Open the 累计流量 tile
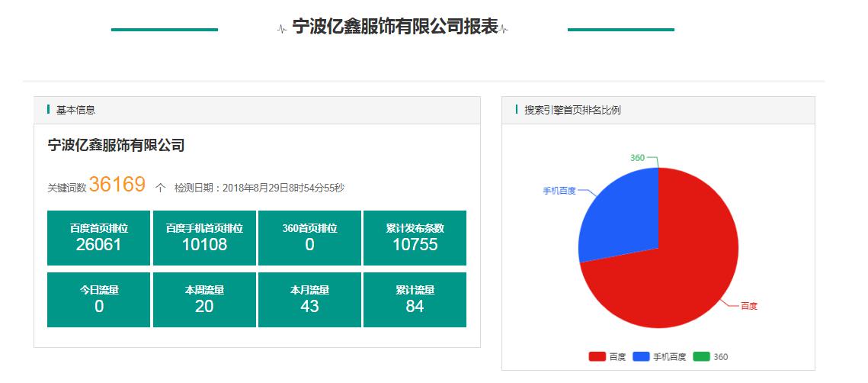This screenshot has width=868, height=383. [415, 300]
